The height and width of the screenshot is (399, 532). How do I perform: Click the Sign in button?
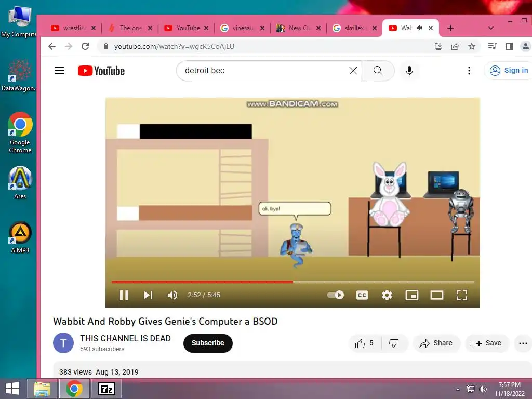coord(509,71)
